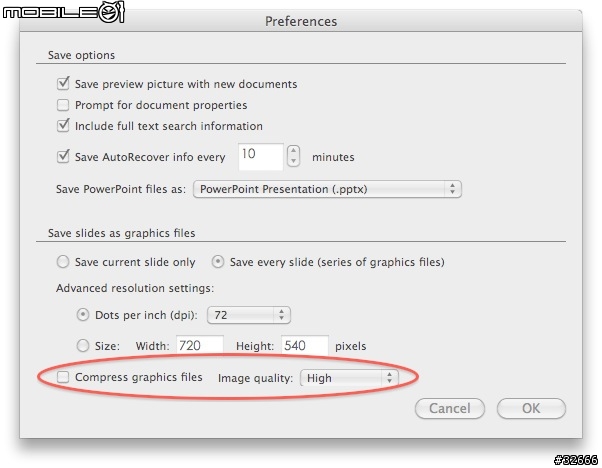The width and height of the screenshot is (602, 468).
Task: Select Dots per inch radio button
Action: tap(83, 315)
